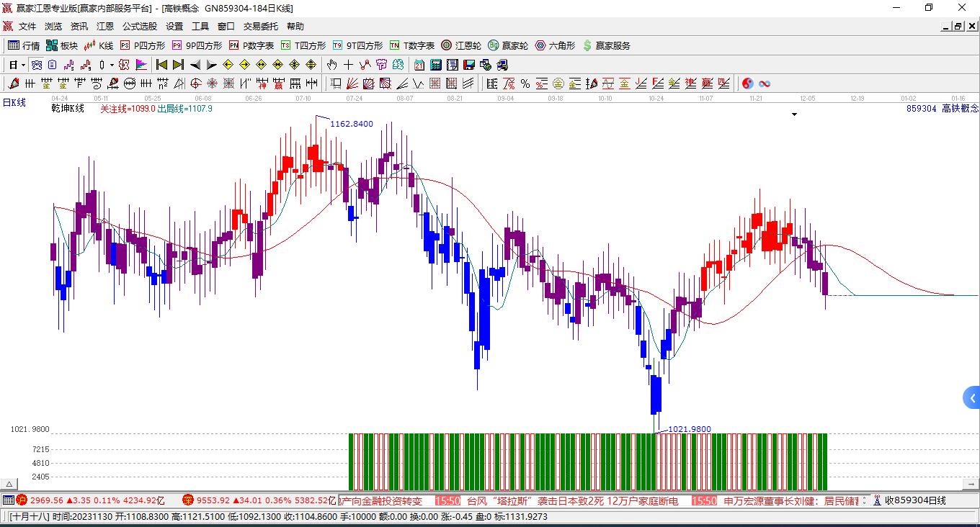The height and width of the screenshot is (527, 980).
Task: Expand the candlestick style dropdown arrow
Action: (x=112, y=65)
